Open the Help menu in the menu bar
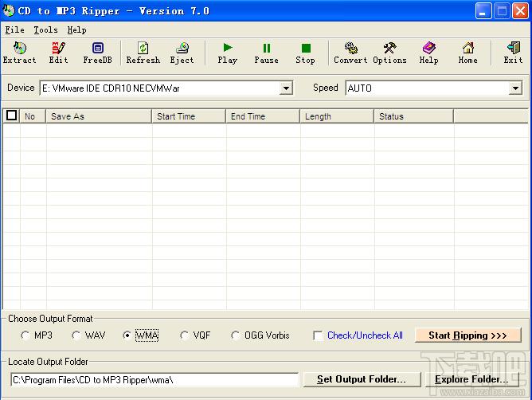This screenshot has width=532, height=400. 76,30
